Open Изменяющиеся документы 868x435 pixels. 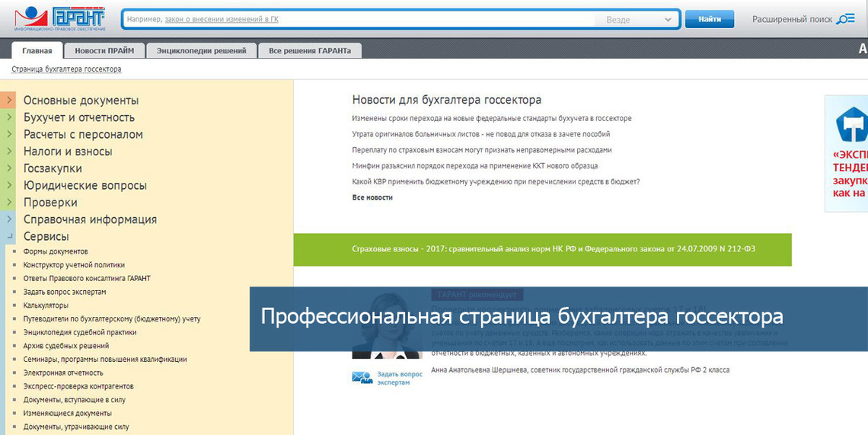68,414
